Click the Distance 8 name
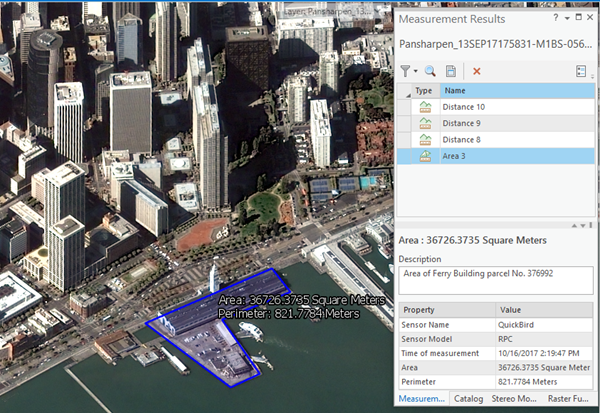 pyautogui.click(x=461, y=140)
